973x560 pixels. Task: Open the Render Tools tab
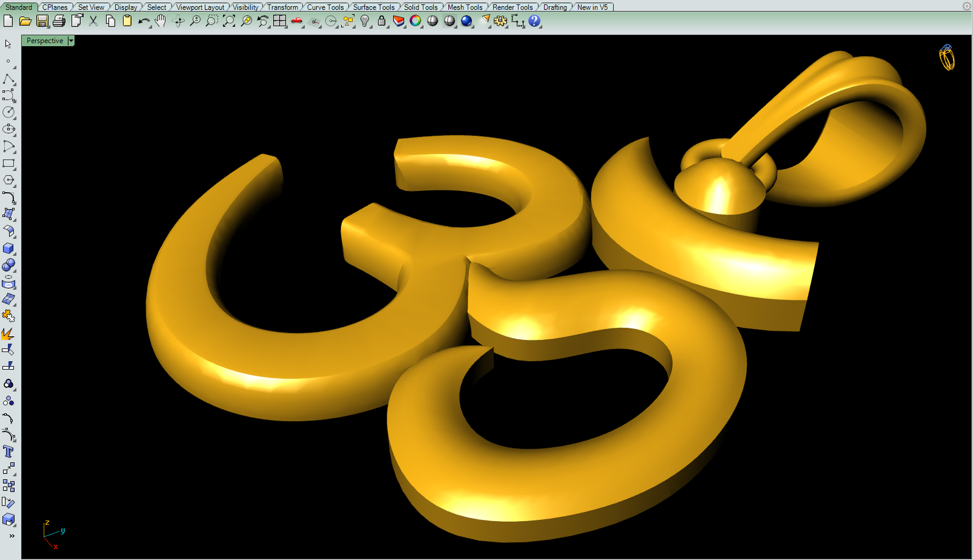513,7
